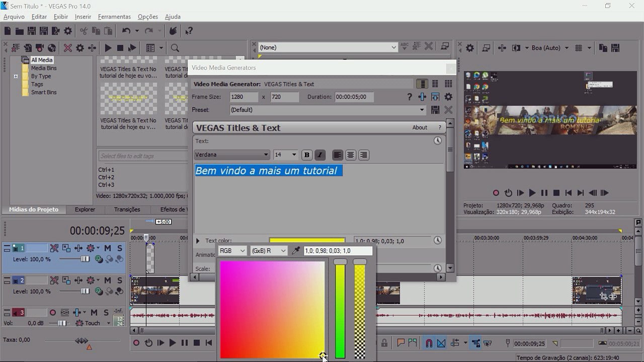
Task: Click the alpha transparency vertical slider
Action: (360, 310)
